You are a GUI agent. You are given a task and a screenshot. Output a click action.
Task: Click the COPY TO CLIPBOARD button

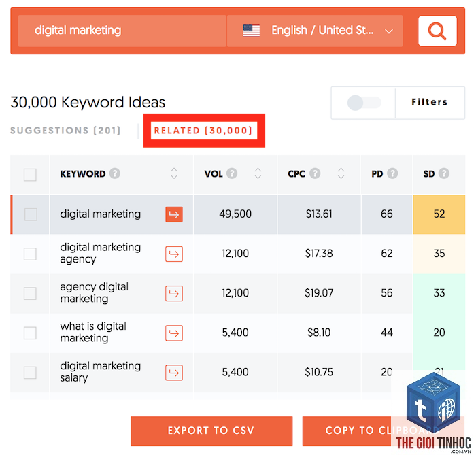pyautogui.click(x=382, y=431)
